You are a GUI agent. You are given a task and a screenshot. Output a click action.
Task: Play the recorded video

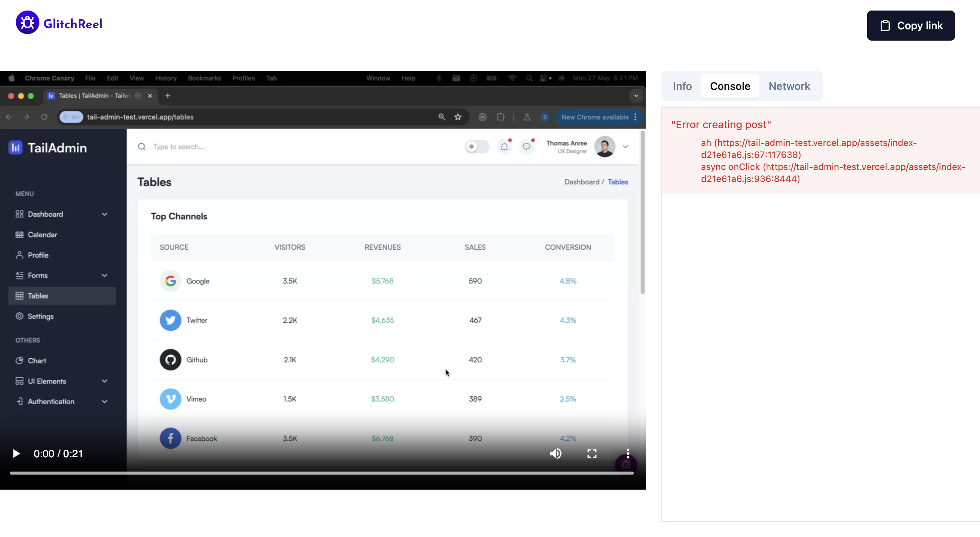pyautogui.click(x=16, y=454)
